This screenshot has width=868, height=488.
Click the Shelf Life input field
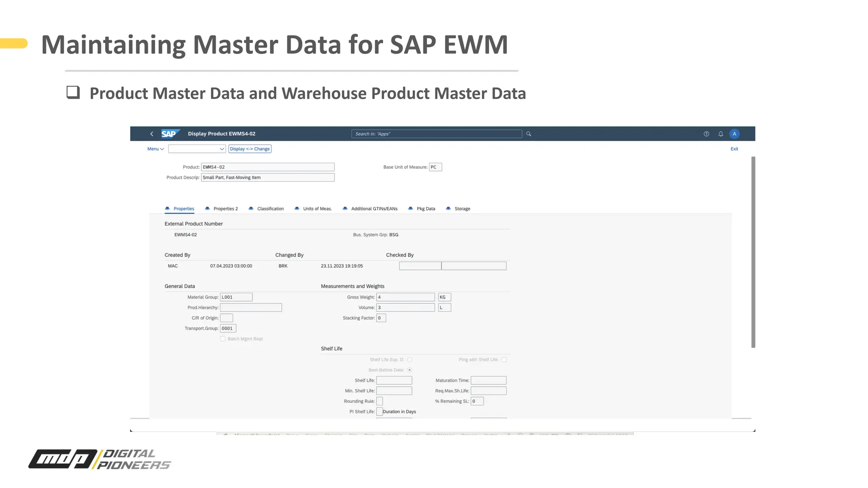[x=394, y=381]
